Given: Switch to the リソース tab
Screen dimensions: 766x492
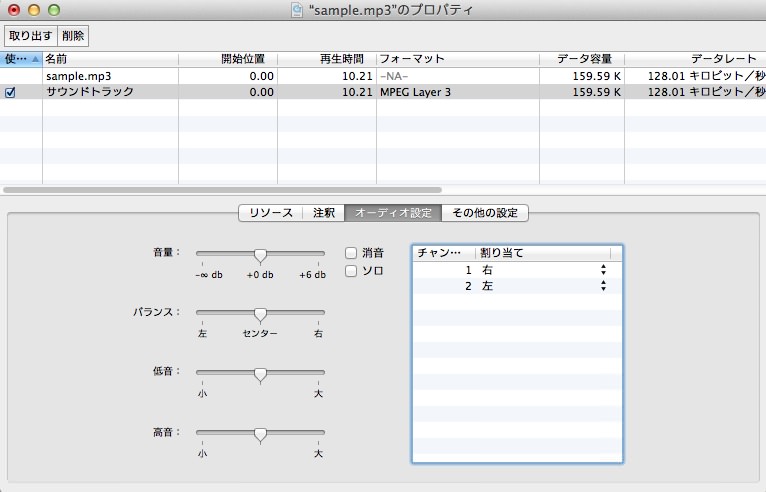Looking at the screenshot, I should (x=271, y=213).
